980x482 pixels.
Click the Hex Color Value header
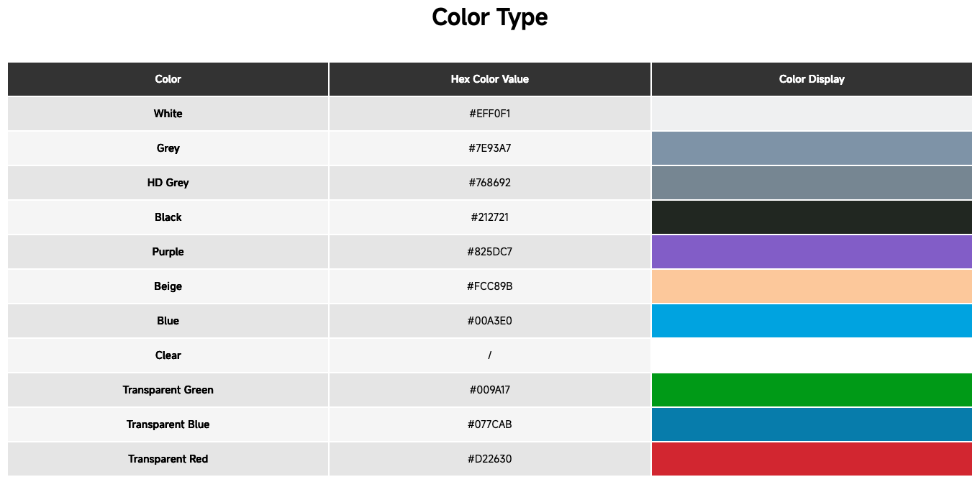pos(489,79)
